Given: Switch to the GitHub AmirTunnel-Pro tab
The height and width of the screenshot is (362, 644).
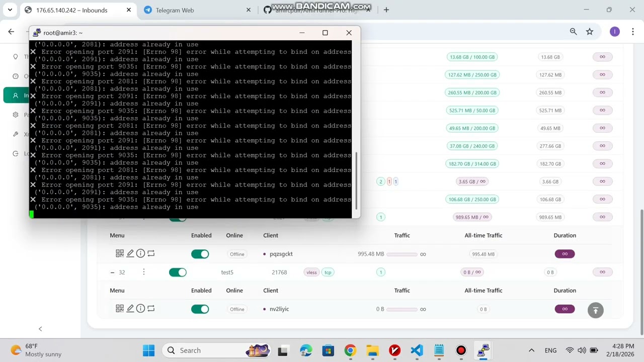Looking at the screenshot, I should [x=317, y=10].
